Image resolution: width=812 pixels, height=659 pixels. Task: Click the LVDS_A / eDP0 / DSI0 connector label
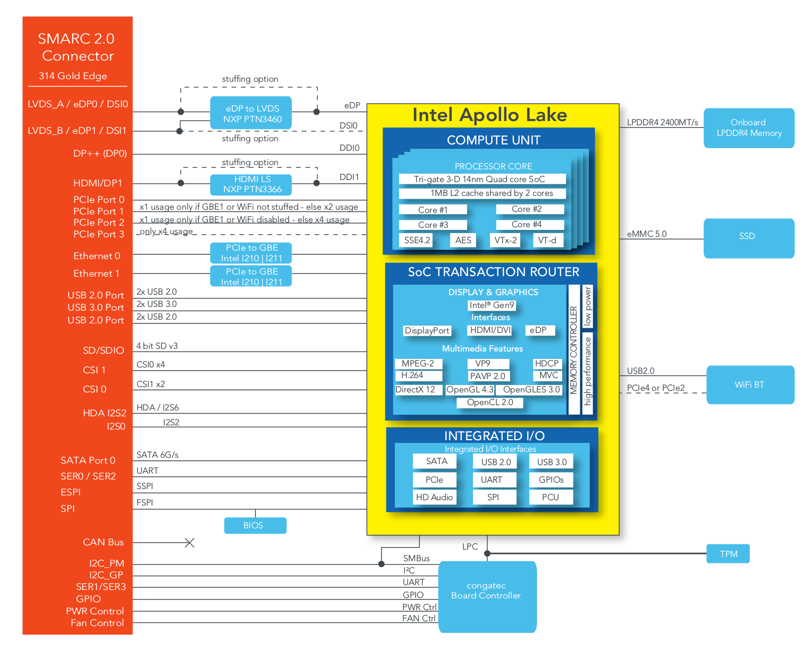(x=78, y=104)
